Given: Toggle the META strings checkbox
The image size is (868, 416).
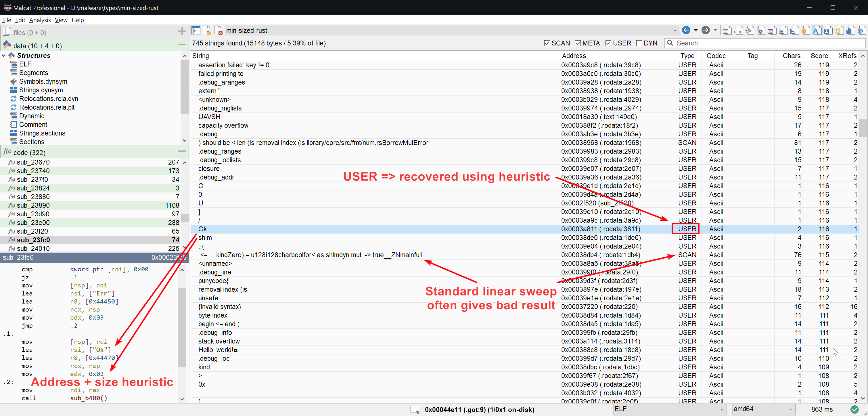Looking at the screenshot, I should click(x=578, y=43).
